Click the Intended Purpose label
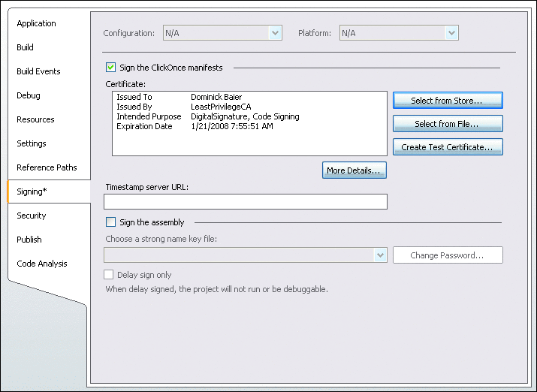The width and height of the screenshot is (537, 392). 149,116
